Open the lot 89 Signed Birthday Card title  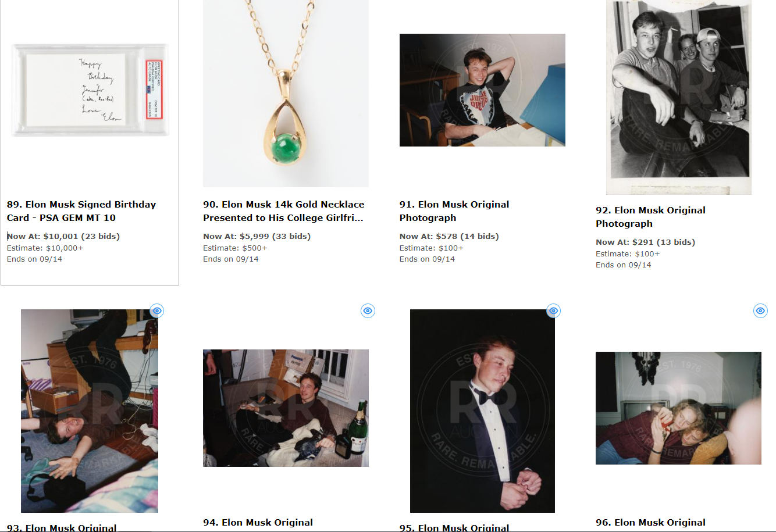(81, 211)
